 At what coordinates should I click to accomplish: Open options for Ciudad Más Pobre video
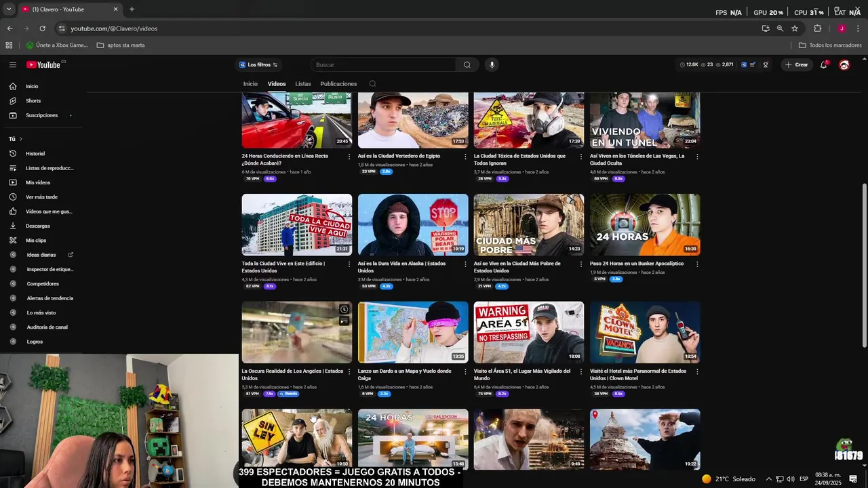coord(581,264)
